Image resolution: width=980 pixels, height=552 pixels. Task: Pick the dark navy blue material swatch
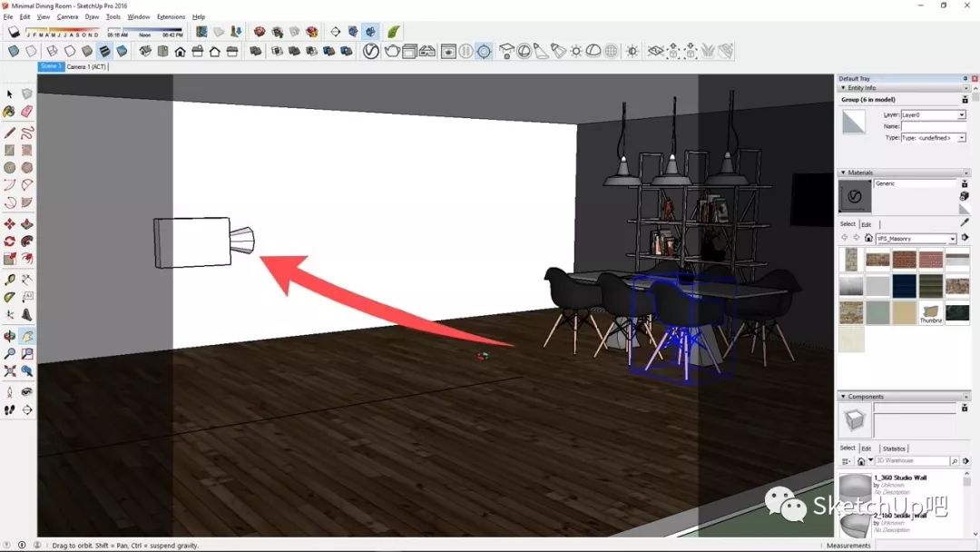tap(904, 287)
